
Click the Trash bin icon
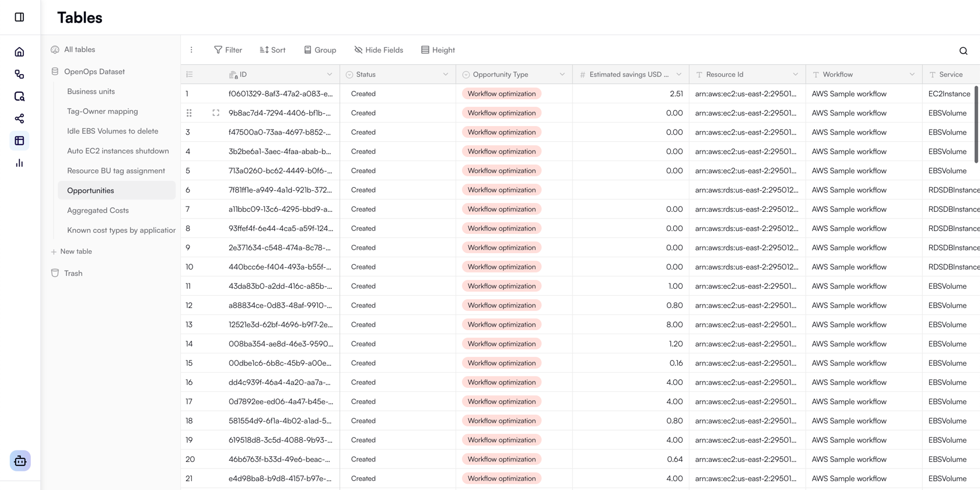click(x=55, y=273)
